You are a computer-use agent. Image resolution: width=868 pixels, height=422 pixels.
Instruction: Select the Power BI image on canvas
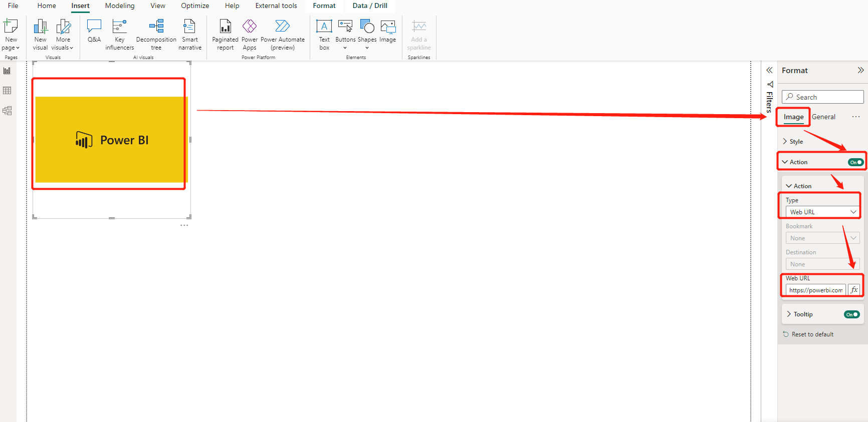(x=111, y=140)
